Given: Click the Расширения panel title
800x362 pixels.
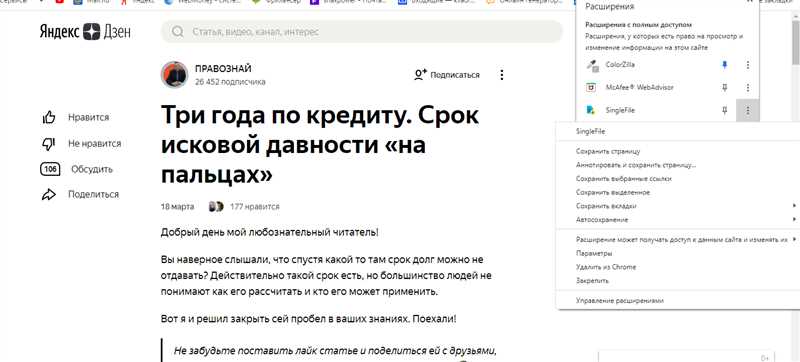Looking at the screenshot, I should tap(609, 7).
